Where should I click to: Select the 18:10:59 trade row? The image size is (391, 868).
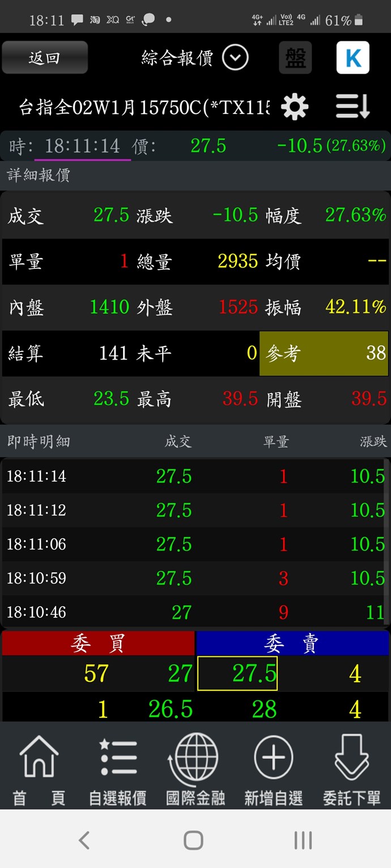[195, 578]
